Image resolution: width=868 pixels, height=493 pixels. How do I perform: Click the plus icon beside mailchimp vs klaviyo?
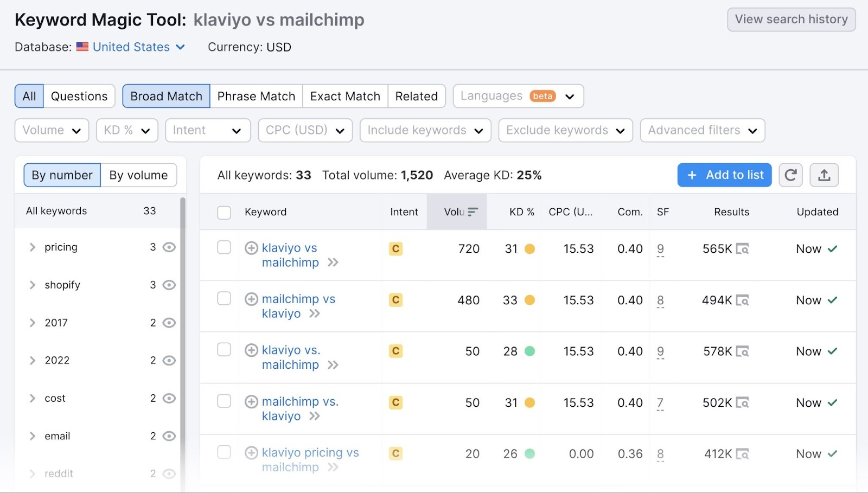pos(251,299)
